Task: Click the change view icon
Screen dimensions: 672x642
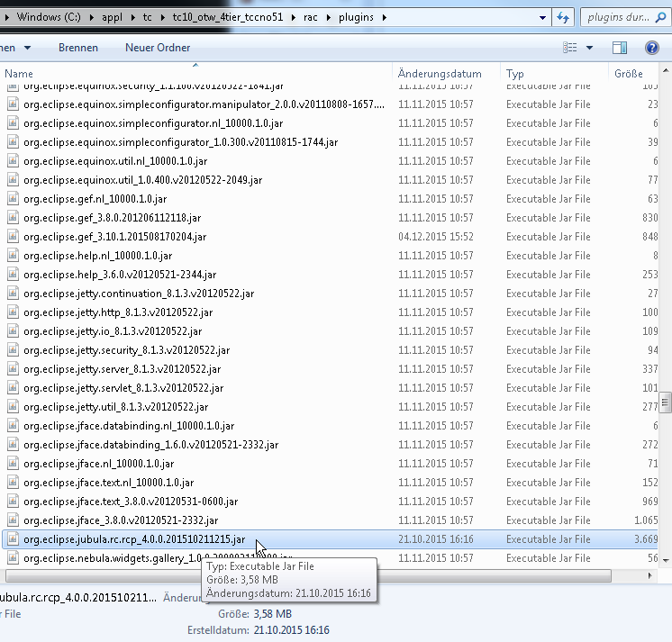Action: coord(569,48)
